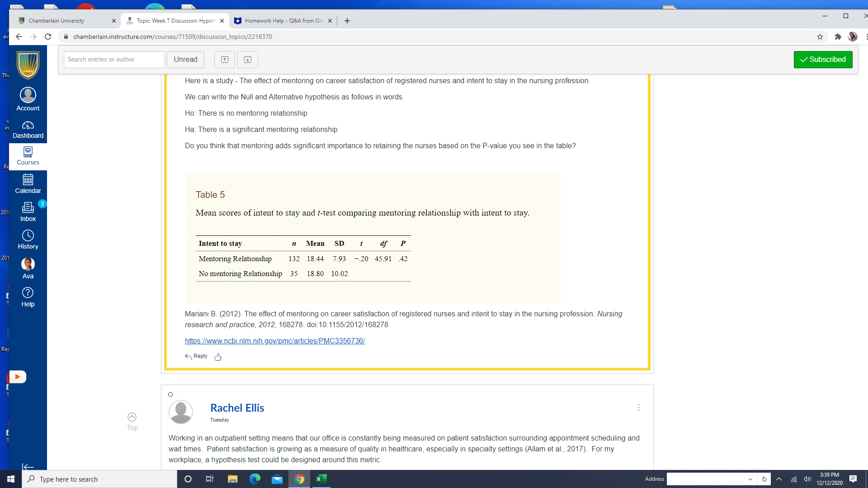Open Excel from the taskbar
The width and height of the screenshot is (868, 488).
[322, 479]
